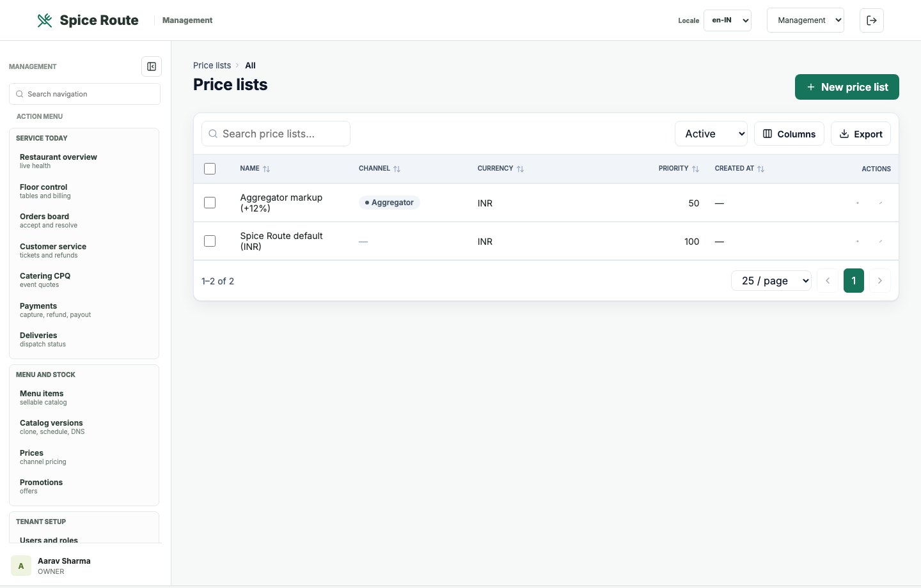
Task: Create a New price list
Action: pyautogui.click(x=847, y=87)
